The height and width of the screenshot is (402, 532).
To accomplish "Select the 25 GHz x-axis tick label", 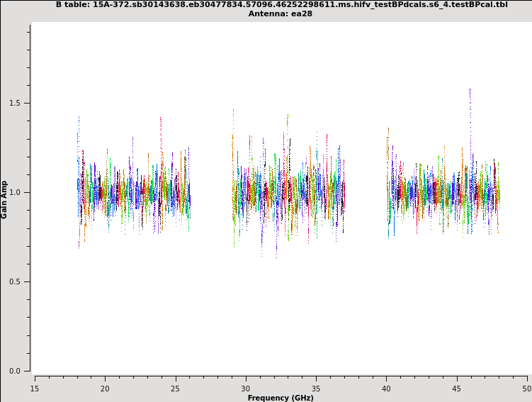I will pos(175,388).
